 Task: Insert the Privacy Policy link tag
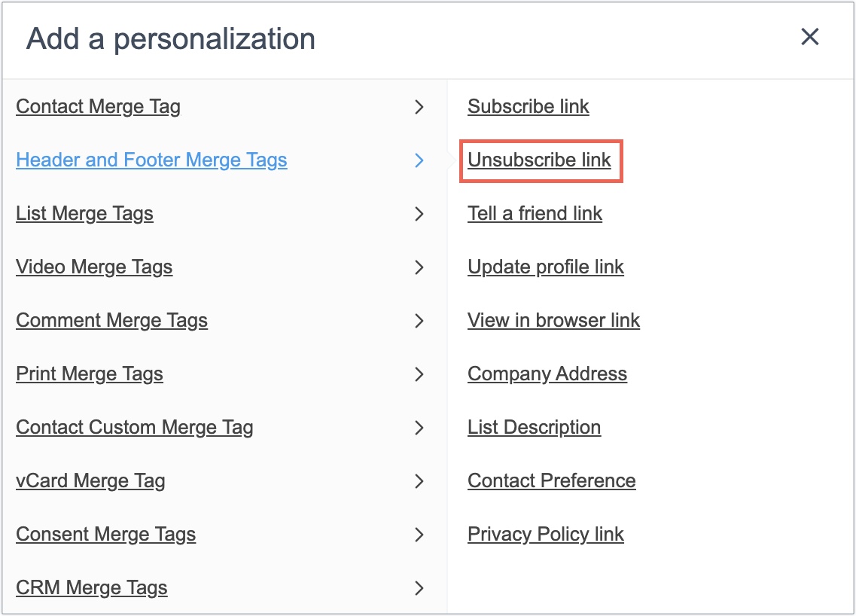(545, 535)
